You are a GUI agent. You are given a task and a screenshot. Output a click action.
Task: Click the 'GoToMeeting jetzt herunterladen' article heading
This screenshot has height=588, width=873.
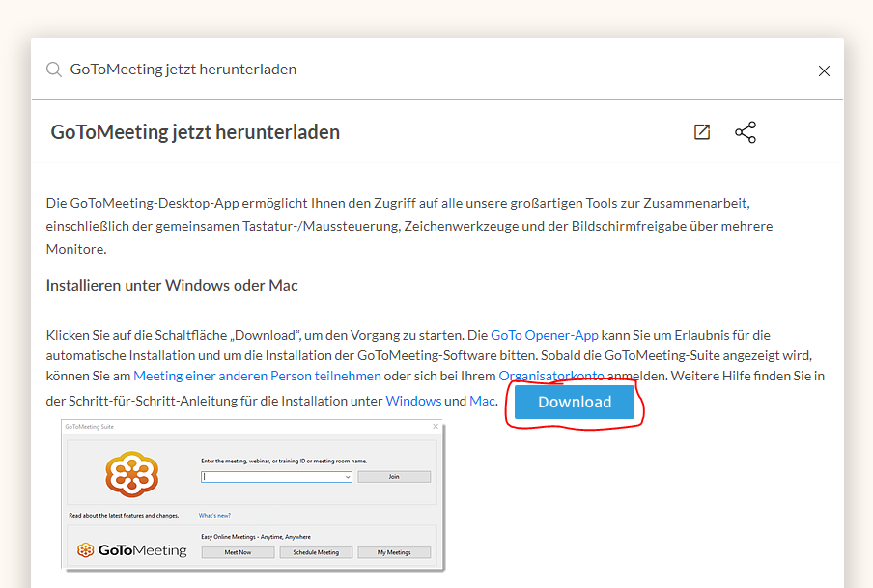point(195,132)
